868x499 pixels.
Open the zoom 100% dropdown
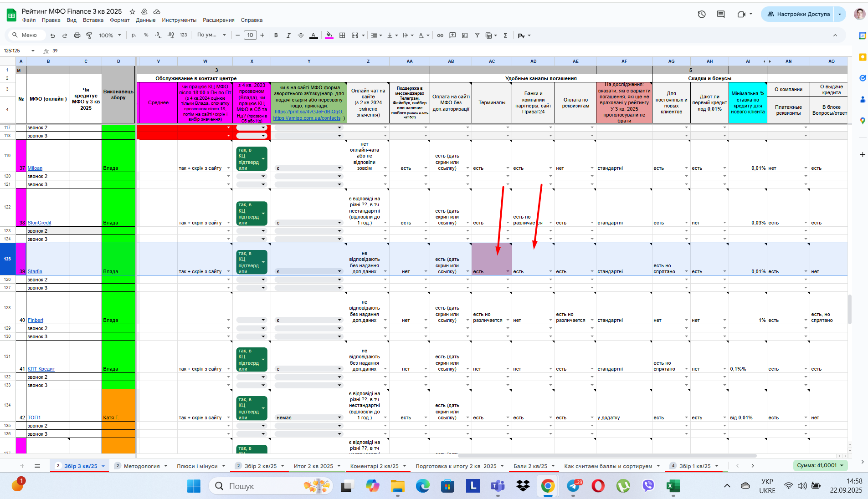coord(110,35)
